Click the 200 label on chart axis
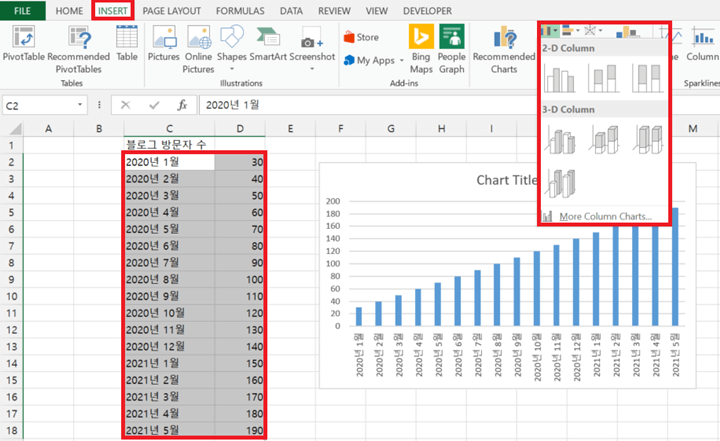This screenshot has width=720, height=441. [333, 201]
